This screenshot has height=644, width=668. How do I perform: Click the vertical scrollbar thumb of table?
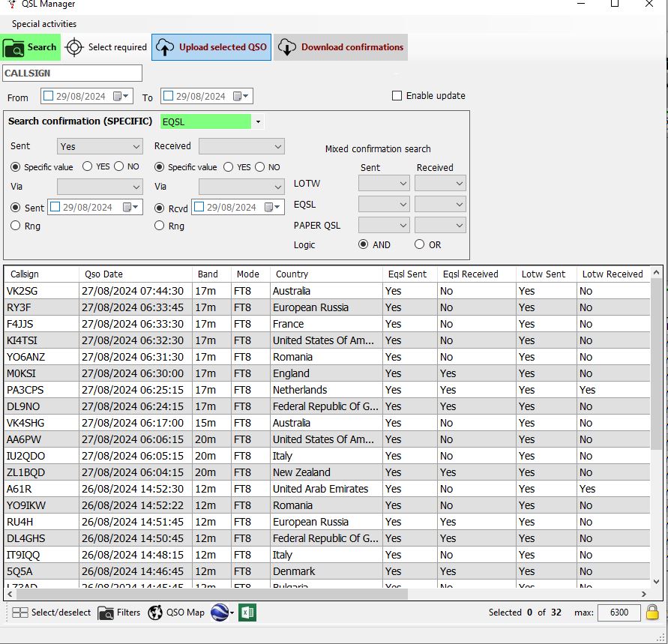(x=656, y=364)
